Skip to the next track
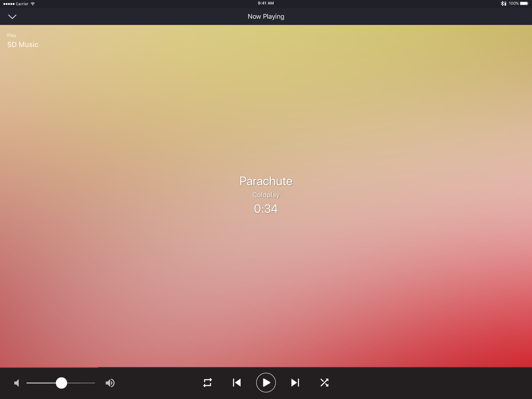 click(x=295, y=383)
